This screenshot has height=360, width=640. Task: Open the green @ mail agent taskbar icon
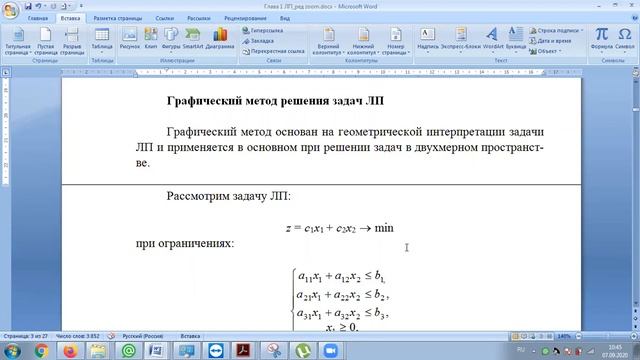click(x=129, y=351)
